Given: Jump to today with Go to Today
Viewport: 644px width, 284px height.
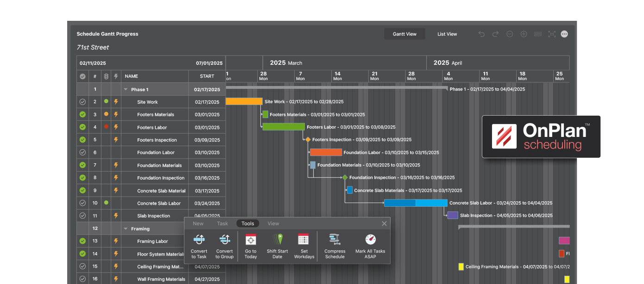Looking at the screenshot, I should coord(251,246).
